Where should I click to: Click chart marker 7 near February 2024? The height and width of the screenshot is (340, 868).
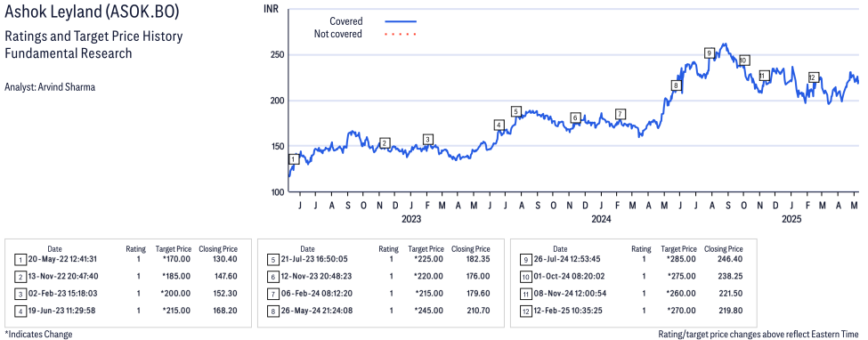coord(621,114)
